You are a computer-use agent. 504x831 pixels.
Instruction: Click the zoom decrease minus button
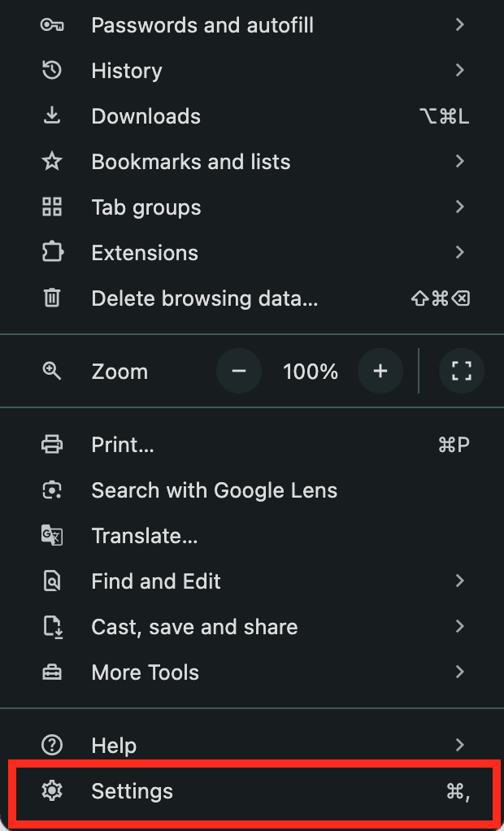[x=239, y=372]
